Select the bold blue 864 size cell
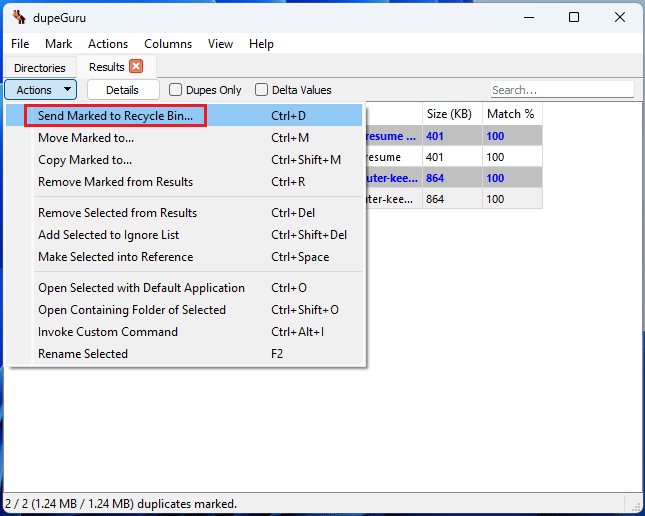 452,178
